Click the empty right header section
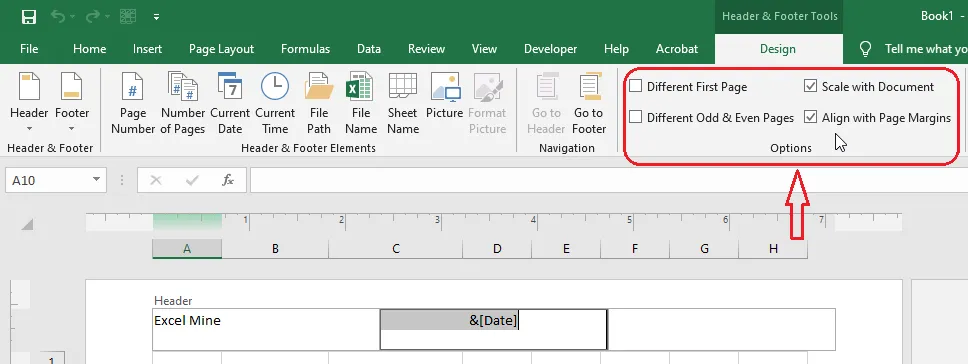 (x=721, y=329)
